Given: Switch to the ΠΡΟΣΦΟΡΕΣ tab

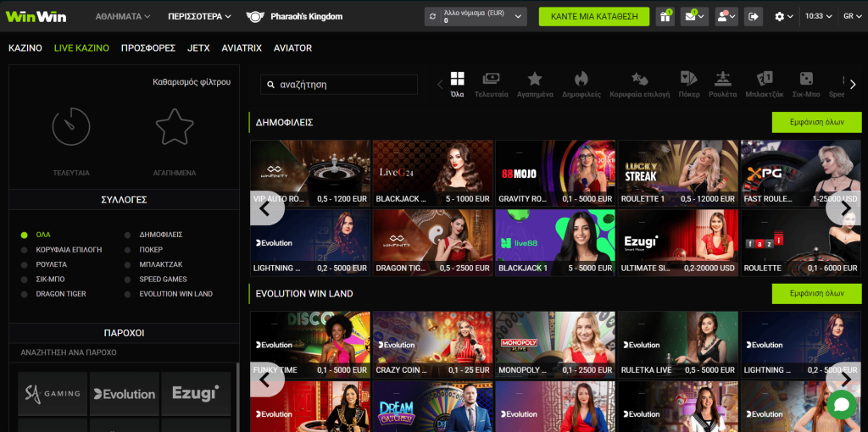Looking at the screenshot, I should point(148,48).
